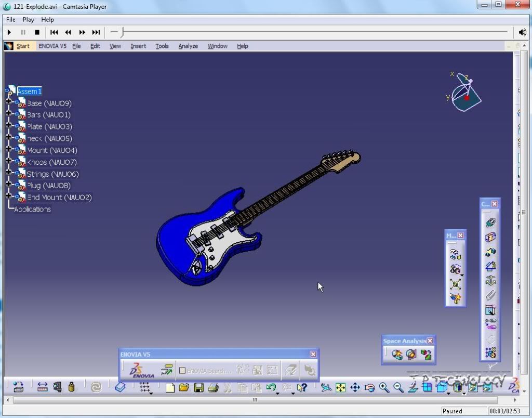Expand the Base (NAUO9) tree node
This screenshot has width=532, height=418.
8,101
